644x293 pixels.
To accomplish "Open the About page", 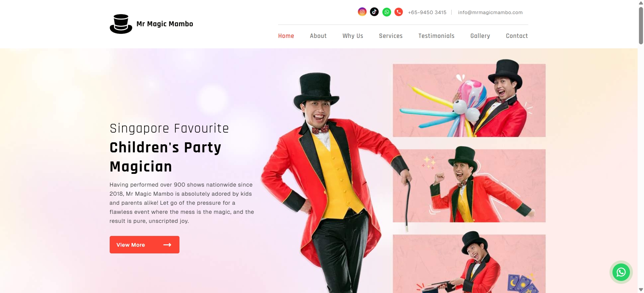I will pos(318,36).
